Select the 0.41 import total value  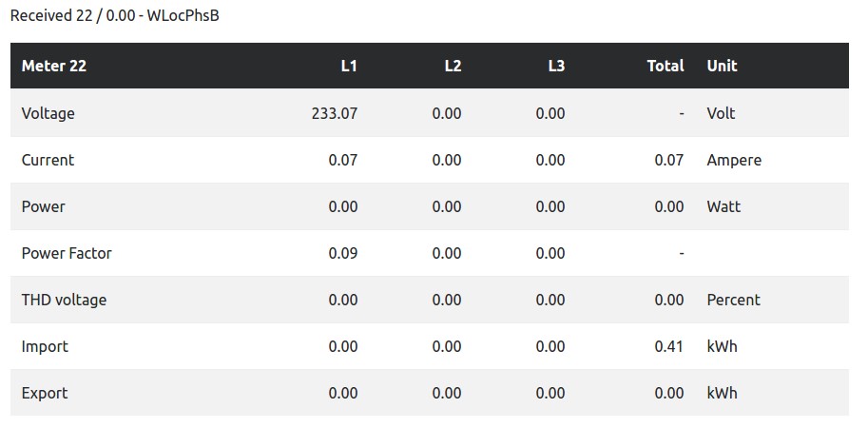(668, 346)
